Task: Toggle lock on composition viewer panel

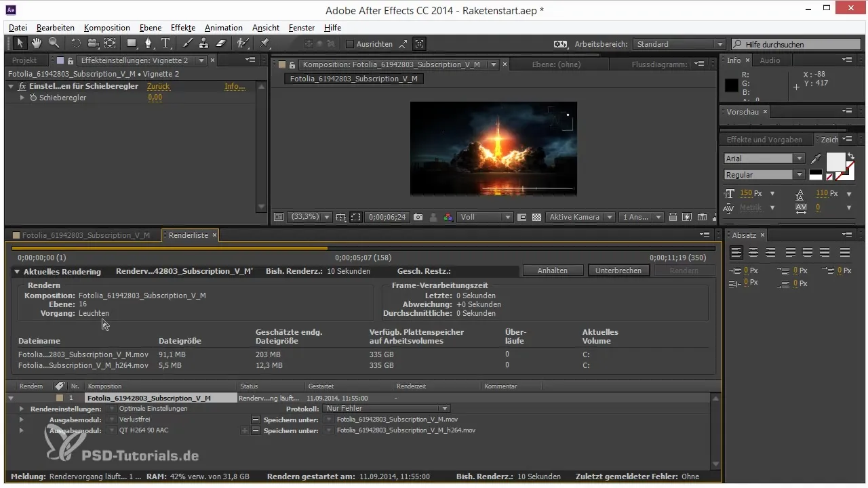Action: click(292, 64)
